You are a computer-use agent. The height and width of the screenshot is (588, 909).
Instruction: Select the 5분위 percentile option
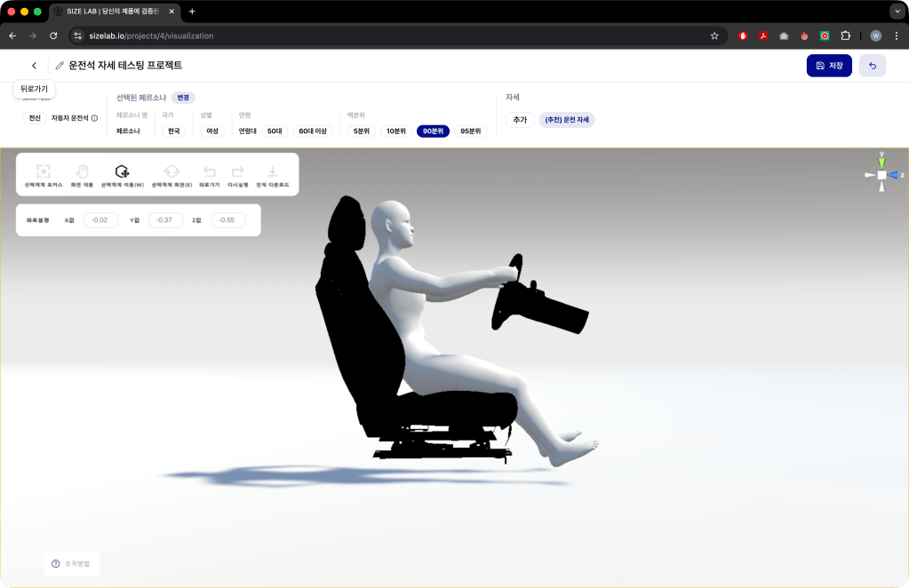[361, 131]
